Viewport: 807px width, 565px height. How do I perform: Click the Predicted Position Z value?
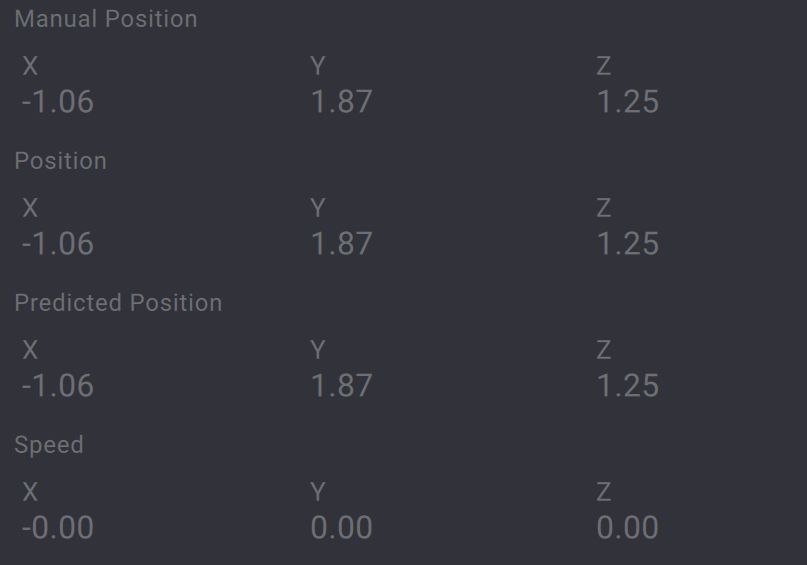click(x=627, y=386)
